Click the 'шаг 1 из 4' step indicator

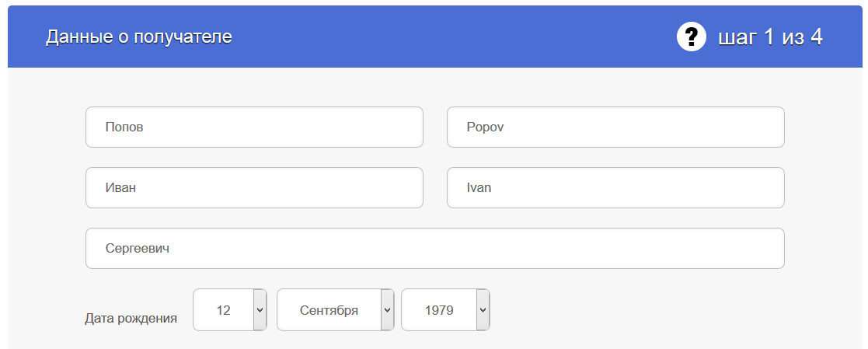click(770, 37)
